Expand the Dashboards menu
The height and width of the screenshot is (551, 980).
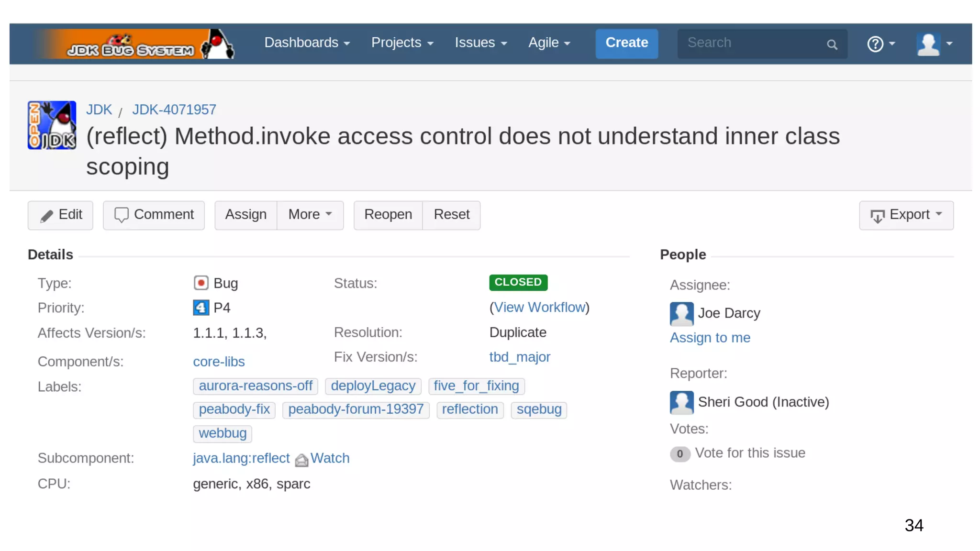[x=307, y=43]
